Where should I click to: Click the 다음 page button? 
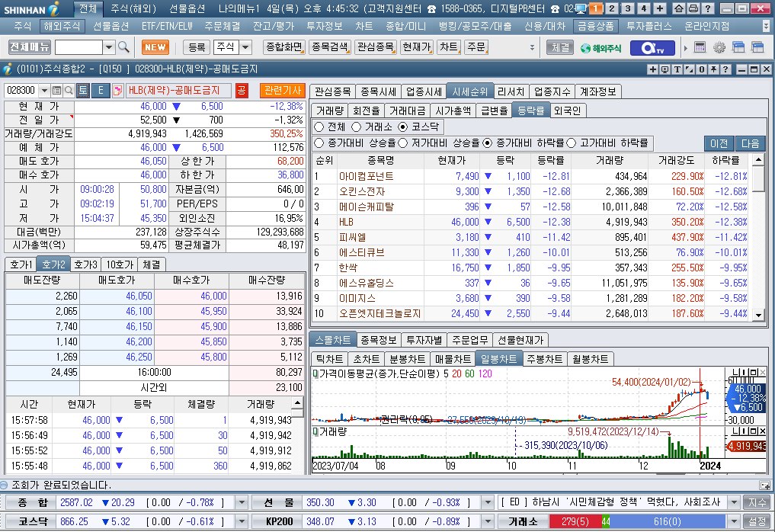(751, 143)
